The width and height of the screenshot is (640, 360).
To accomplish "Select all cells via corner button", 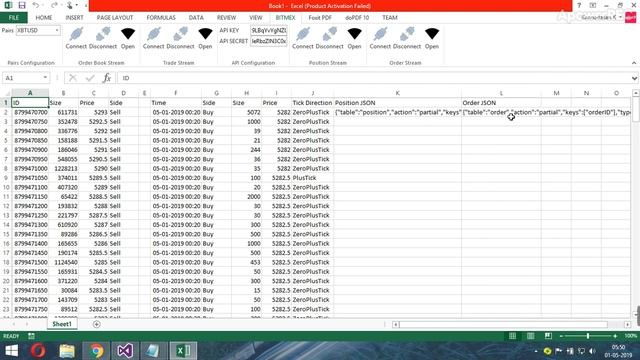I will [6, 93].
